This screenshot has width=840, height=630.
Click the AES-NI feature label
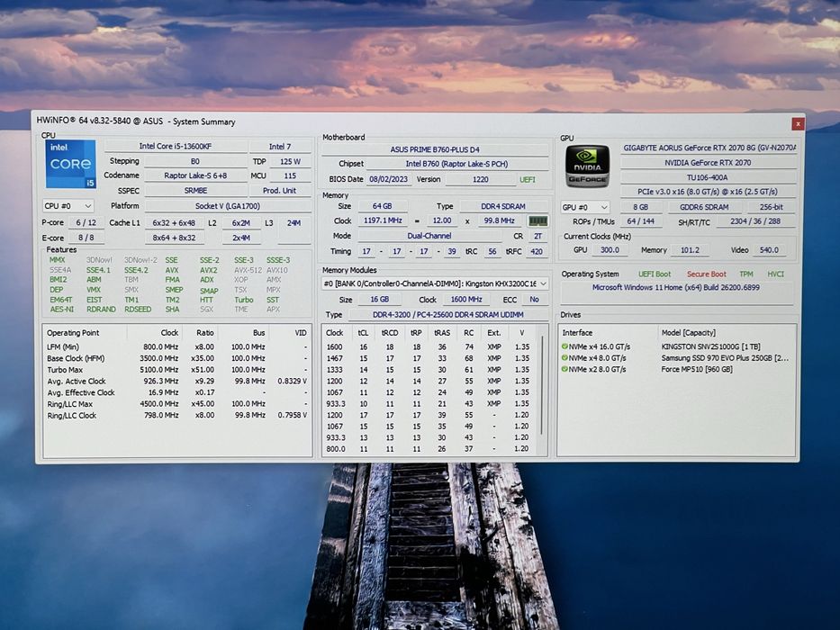click(x=61, y=309)
